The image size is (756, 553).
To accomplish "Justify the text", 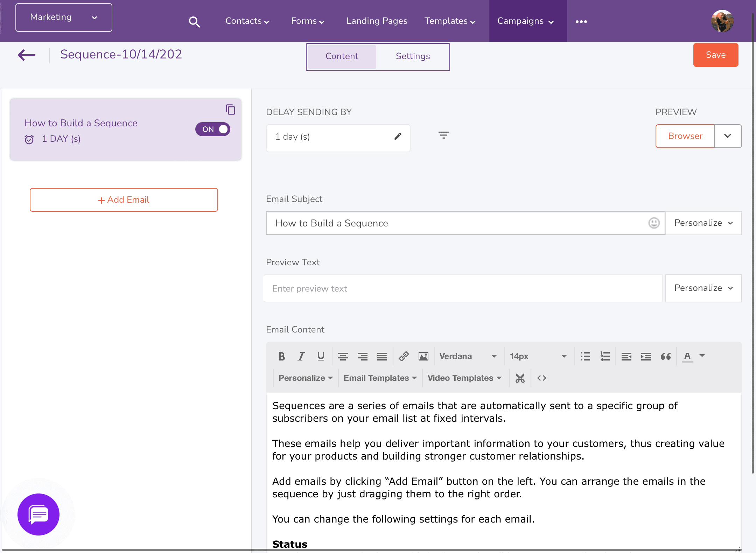I will click(x=382, y=356).
